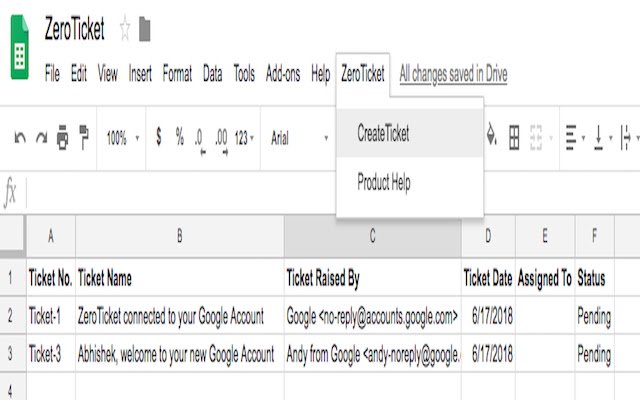The width and height of the screenshot is (640, 400).
Task: Select the Andy from Google sender cell
Action: (373, 353)
